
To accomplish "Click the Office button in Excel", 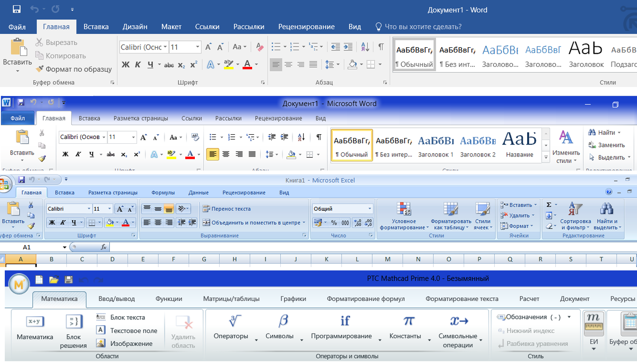I will pyautogui.click(x=5, y=185).
